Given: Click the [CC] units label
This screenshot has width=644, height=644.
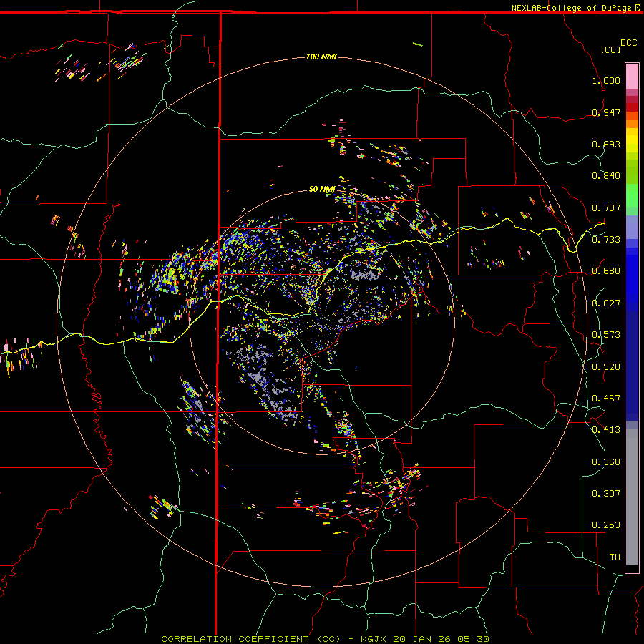Looking at the screenshot, I should (x=611, y=49).
